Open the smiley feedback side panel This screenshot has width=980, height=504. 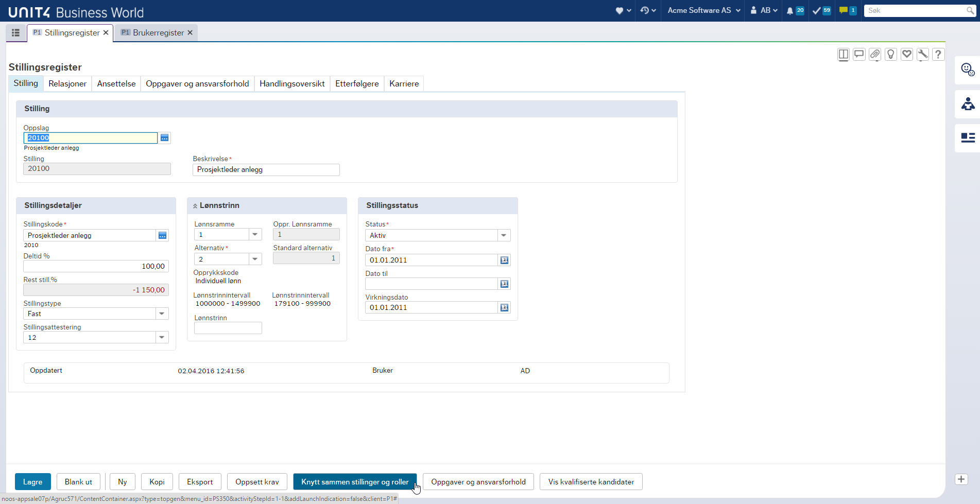968,69
